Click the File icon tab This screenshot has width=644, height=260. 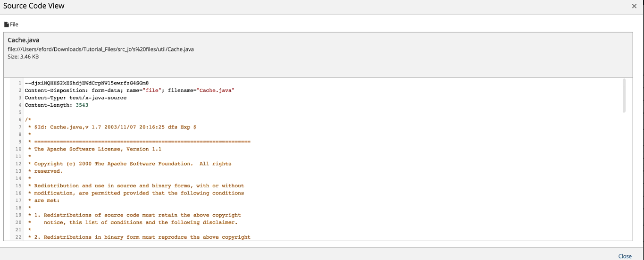click(11, 25)
